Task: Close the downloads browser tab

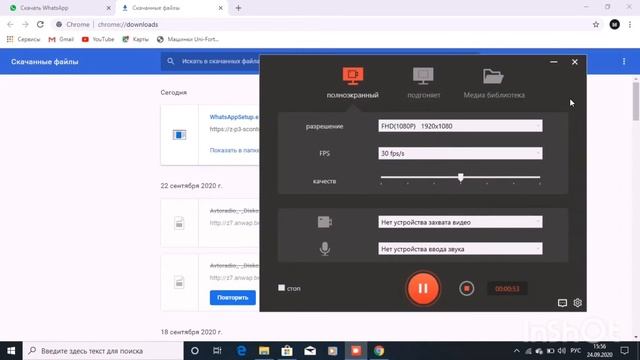Action: 220,8
